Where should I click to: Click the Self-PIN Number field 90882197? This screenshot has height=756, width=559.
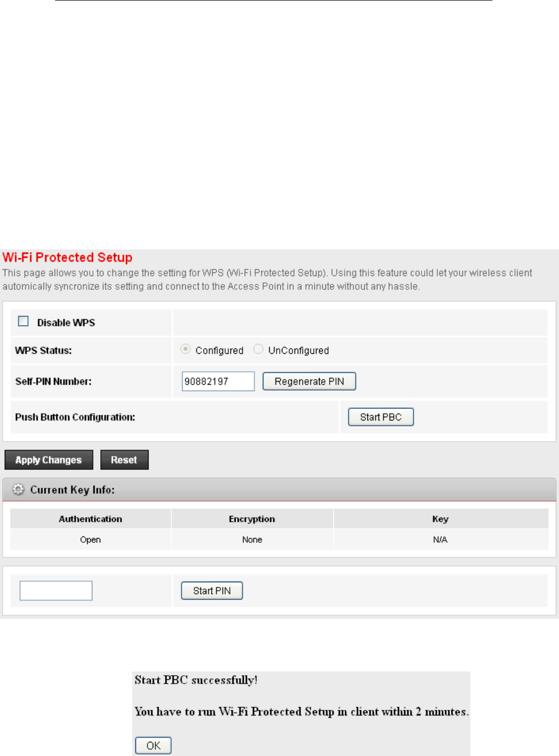218,381
